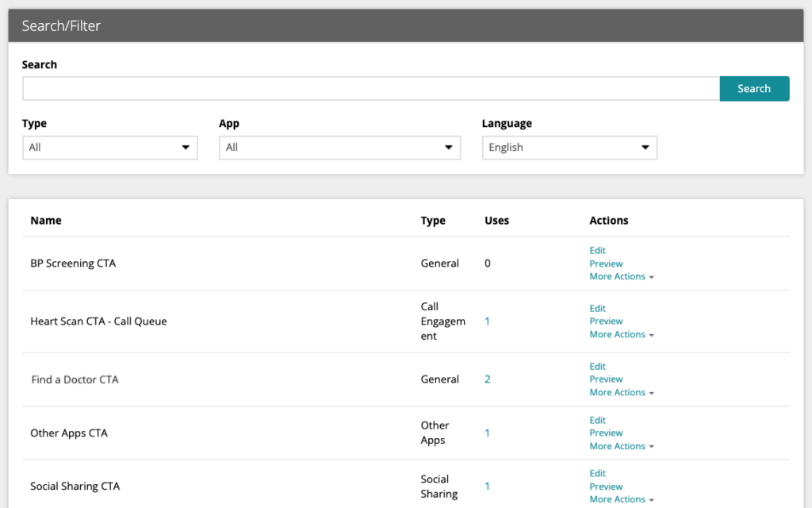The width and height of the screenshot is (812, 508).
Task: Click the Search button
Action: coord(754,89)
